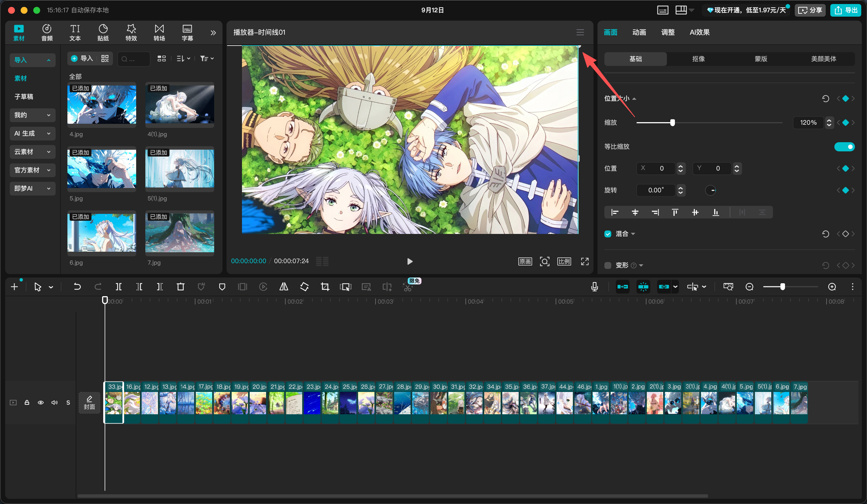The image size is (867, 504).
Task: Select the 蒙版 sub-tab
Action: [761, 59]
